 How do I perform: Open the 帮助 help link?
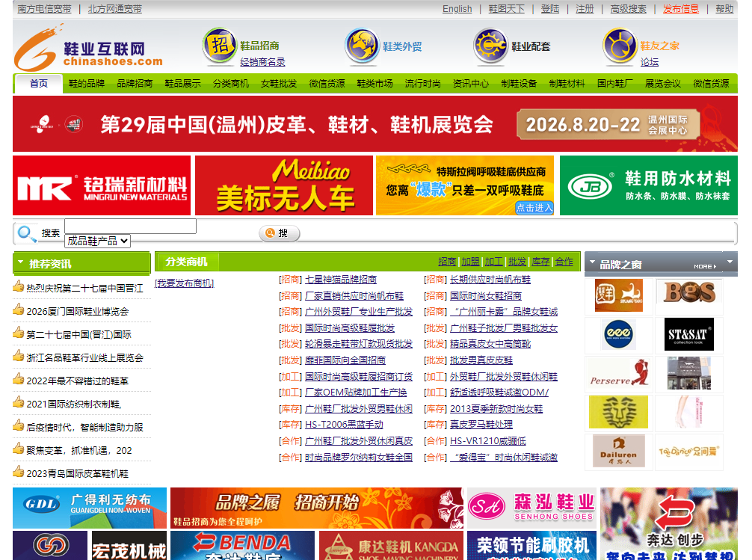click(x=724, y=9)
